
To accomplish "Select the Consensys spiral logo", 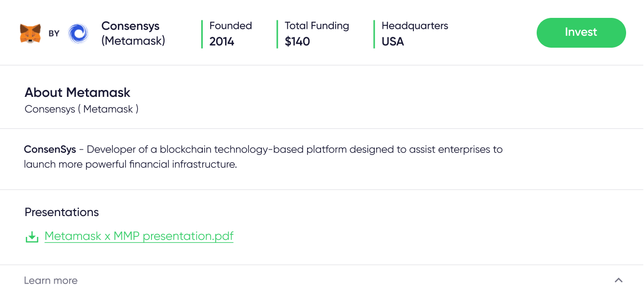I will 77,33.
